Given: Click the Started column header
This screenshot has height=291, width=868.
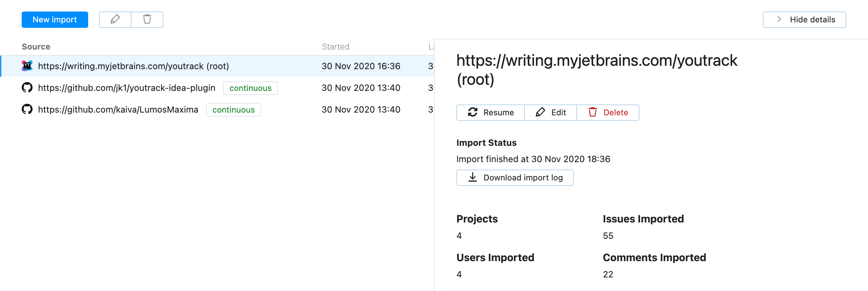Looking at the screenshot, I should pos(336,46).
